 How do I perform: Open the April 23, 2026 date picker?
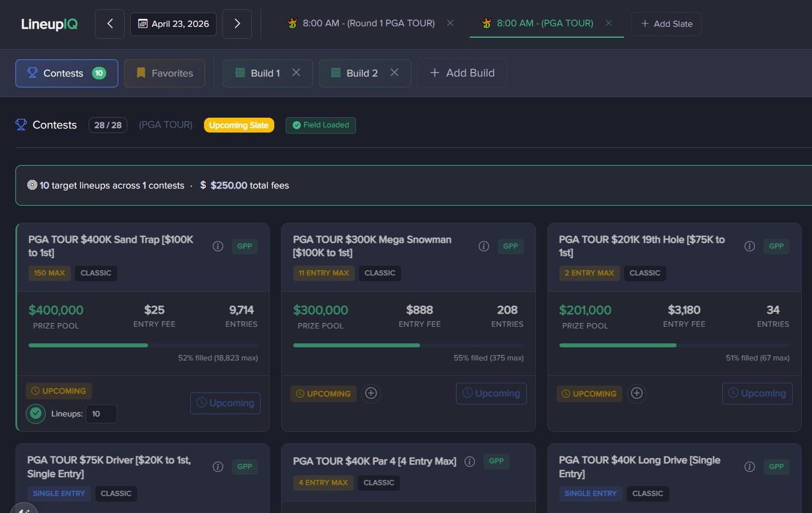point(173,23)
